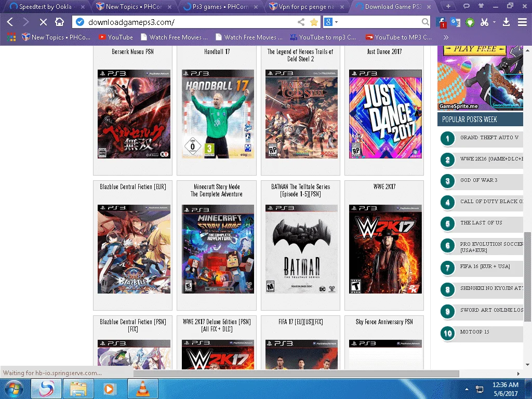Open MotoGP 15 popular post
This screenshot has width=532, height=399.
point(474,332)
